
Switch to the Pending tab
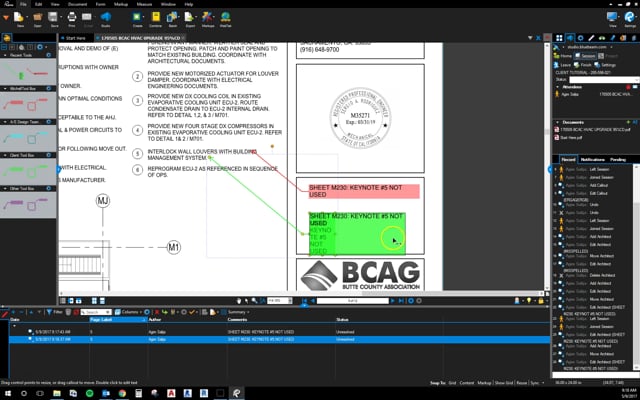click(x=618, y=160)
